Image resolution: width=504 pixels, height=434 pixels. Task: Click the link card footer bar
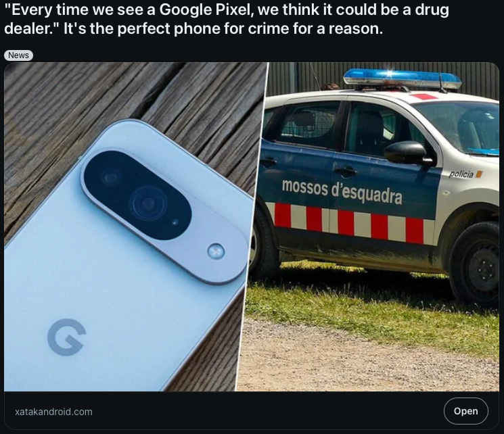click(252, 410)
